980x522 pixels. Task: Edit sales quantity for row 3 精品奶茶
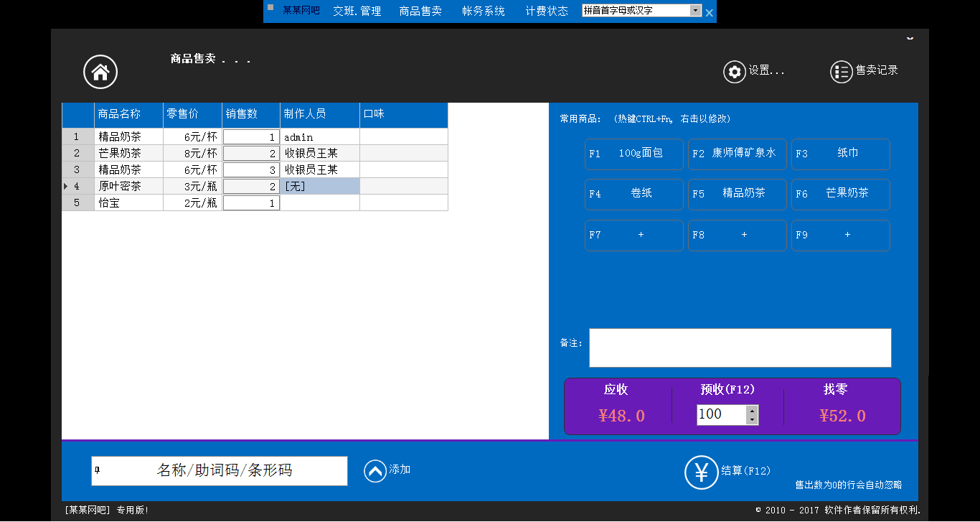pyautogui.click(x=251, y=169)
